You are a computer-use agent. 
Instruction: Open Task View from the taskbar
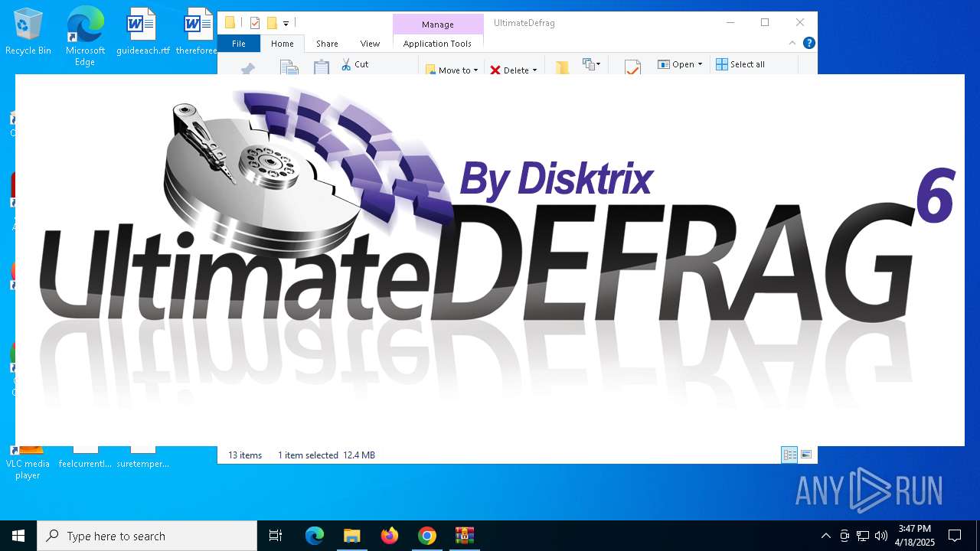tap(276, 536)
